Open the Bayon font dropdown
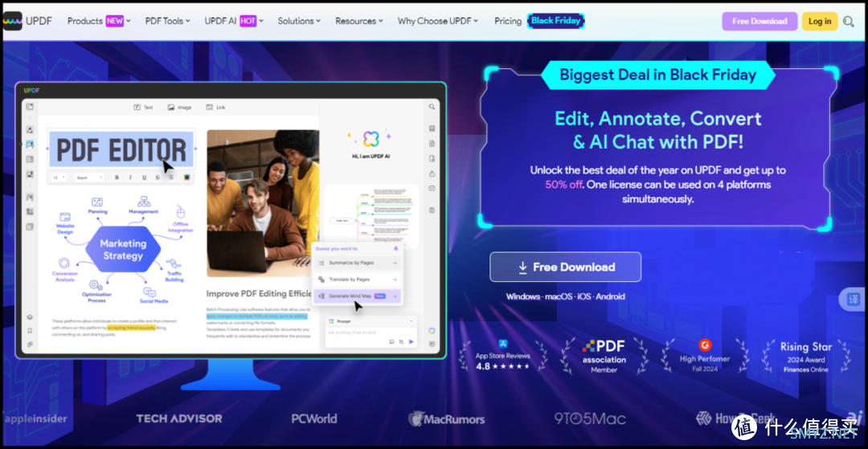The image size is (868, 449). click(88, 178)
